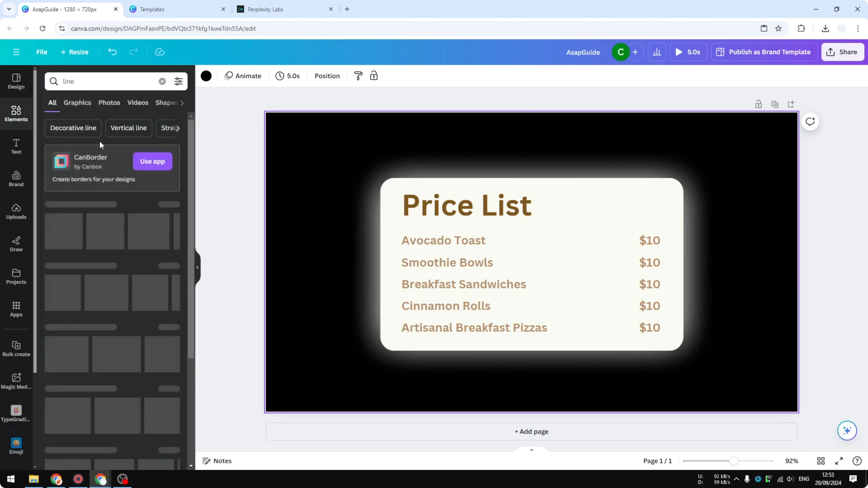This screenshot has width=868, height=488.
Task: Click Publish as Brand Template
Action: tap(764, 52)
